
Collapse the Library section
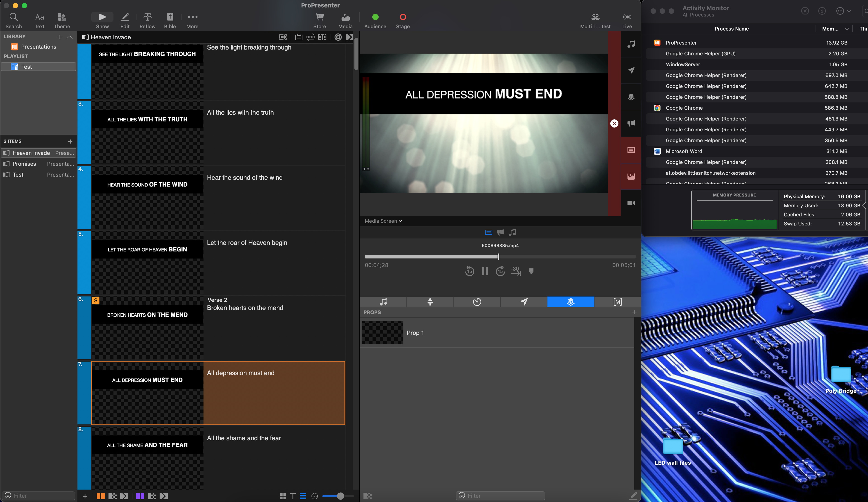click(70, 37)
